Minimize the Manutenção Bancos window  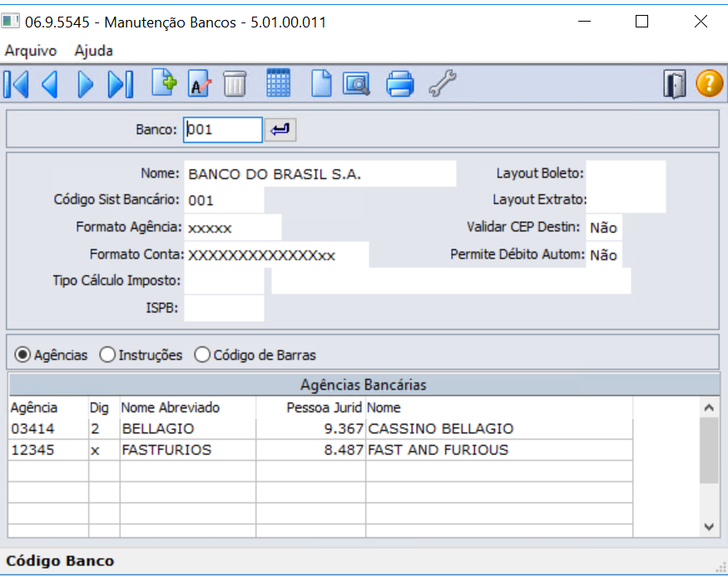[x=585, y=22]
